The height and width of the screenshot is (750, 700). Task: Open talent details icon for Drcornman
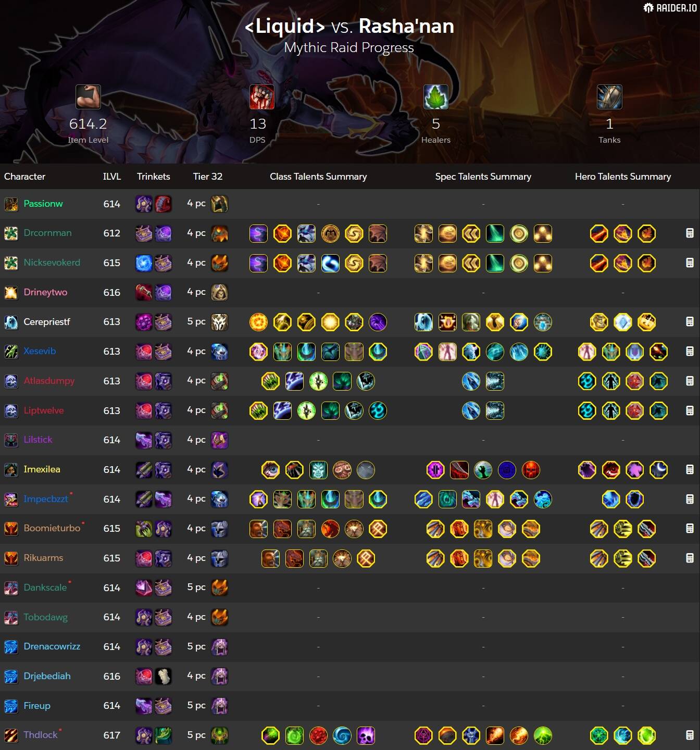(690, 233)
